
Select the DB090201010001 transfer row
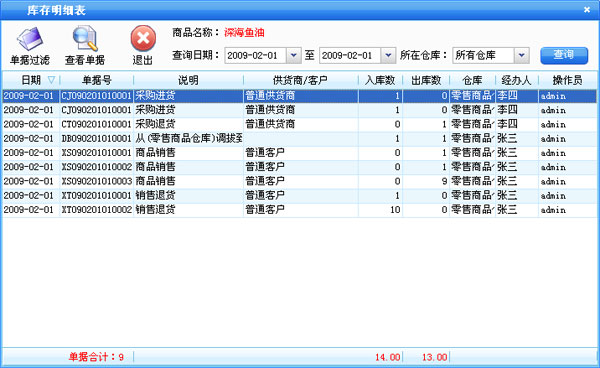(x=299, y=138)
